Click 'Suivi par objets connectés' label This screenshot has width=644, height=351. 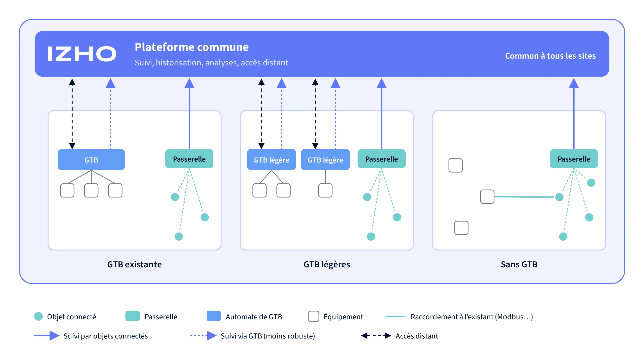[105, 336]
